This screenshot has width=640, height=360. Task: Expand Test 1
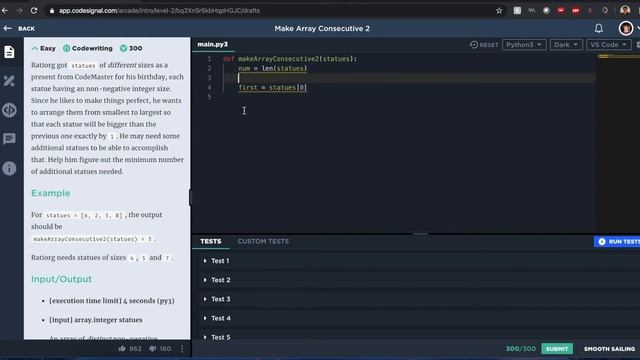tap(216, 260)
